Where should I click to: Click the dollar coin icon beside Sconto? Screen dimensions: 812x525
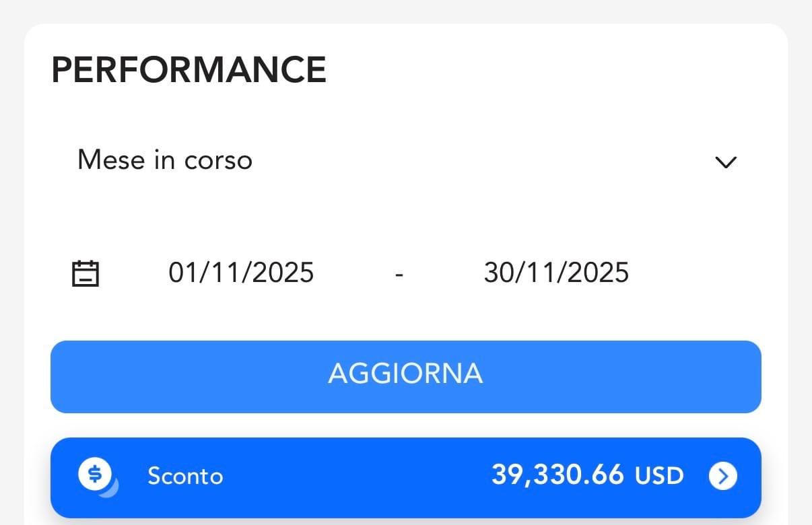click(x=96, y=475)
